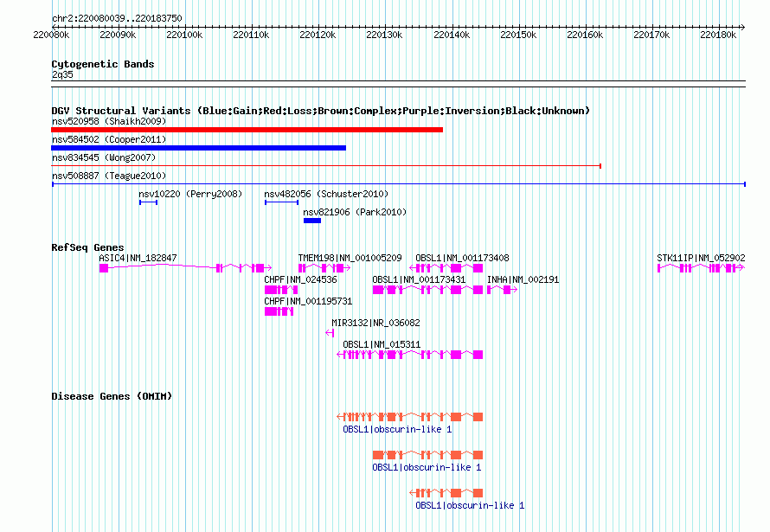Select the STK11IP NM_052902 gene glyph
The width and height of the screenshot is (770, 532).
(x=702, y=268)
